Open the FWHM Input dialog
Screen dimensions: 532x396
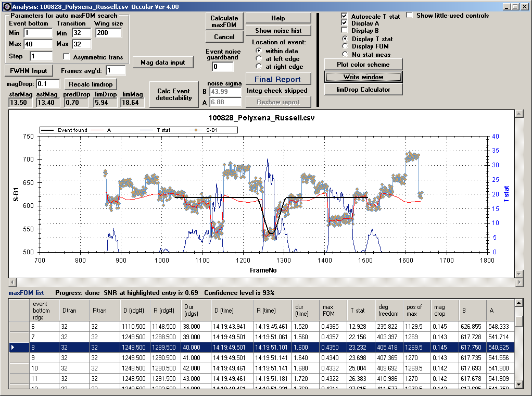point(29,71)
